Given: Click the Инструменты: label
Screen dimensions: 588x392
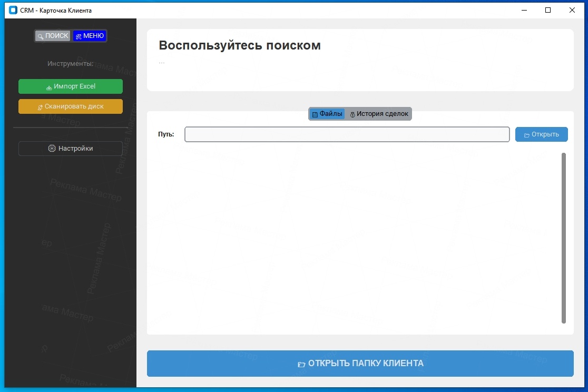Looking at the screenshot, I should tap(71, 63).
